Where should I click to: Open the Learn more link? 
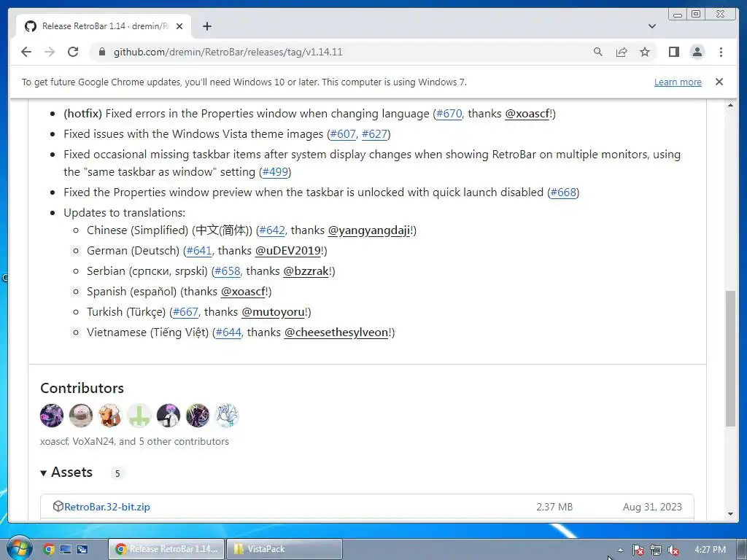click(678, 82)
